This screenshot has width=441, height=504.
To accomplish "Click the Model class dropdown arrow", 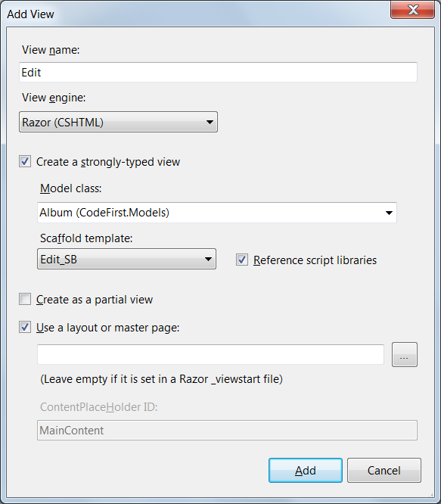I will 389,213.
